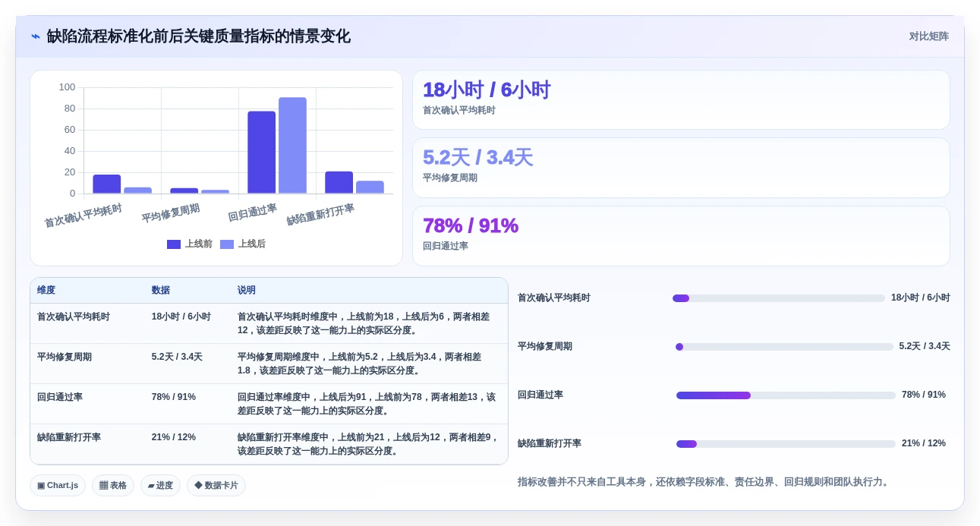Click the 说明 column header
This screenshot has width=980, height=526.
(247, 291)
